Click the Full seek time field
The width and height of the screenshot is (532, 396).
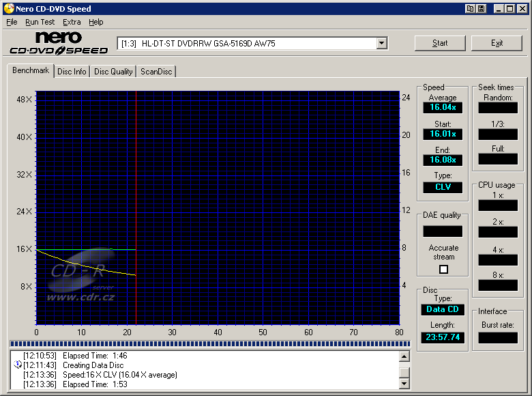tap(498, 159)
